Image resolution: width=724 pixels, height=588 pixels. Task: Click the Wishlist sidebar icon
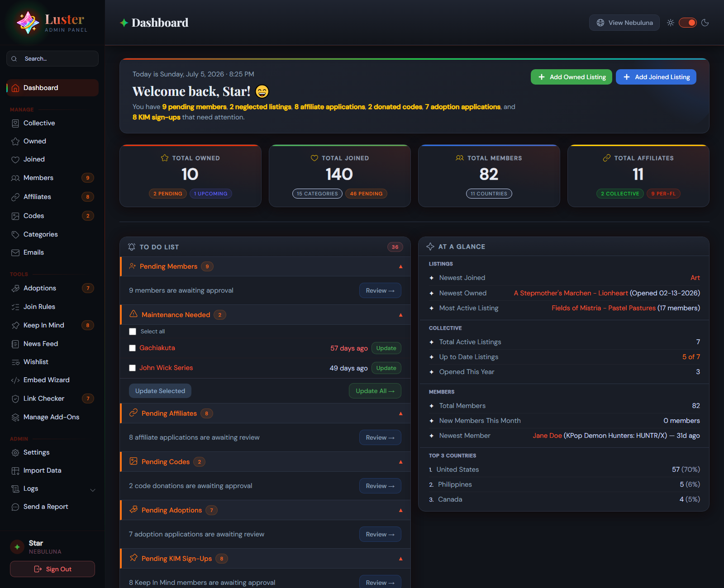click(15, 362)
